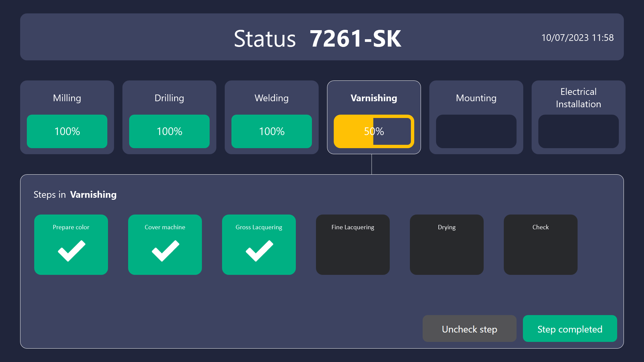Collapse the Steps in Varnishing panel
Image resolution: width=644 pixels, height=362 pixels.
pyautogui.click(x=75, y=194)
